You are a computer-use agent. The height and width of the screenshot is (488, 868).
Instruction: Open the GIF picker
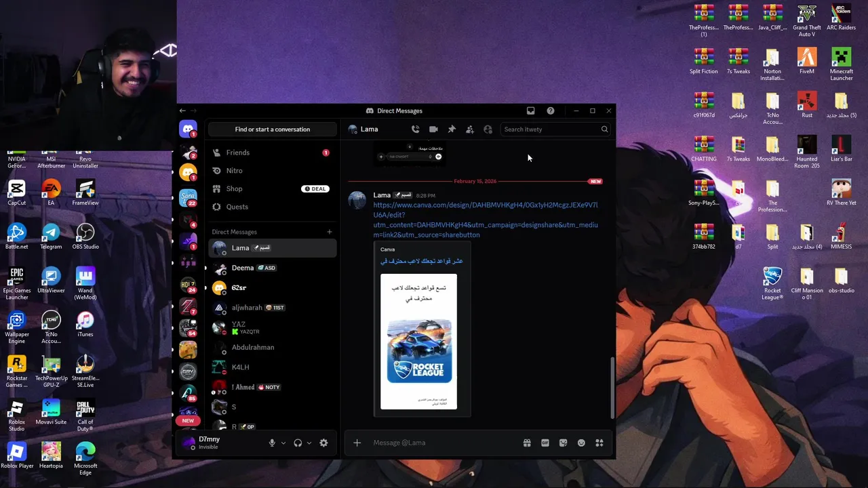pos(545,443)
